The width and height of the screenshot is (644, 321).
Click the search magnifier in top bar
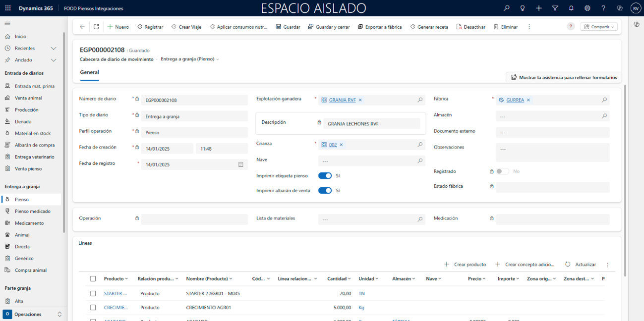pyautogui.click(x=506, y=8)
